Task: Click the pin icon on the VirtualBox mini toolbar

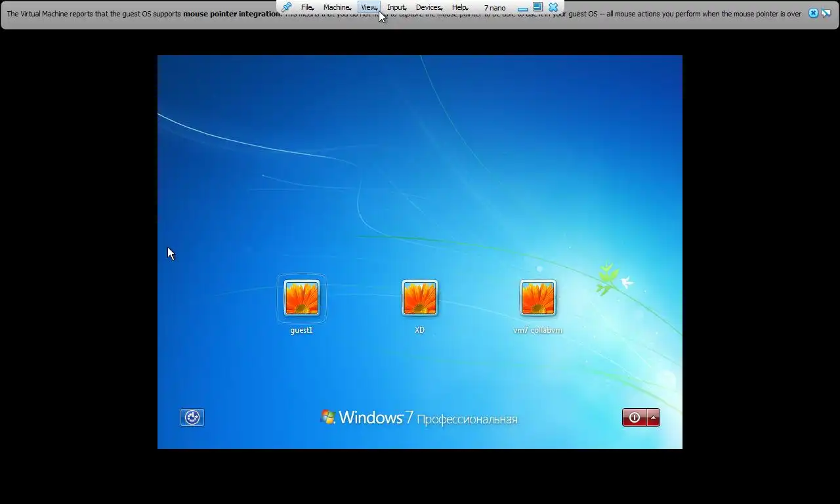Action: coord(286,7)
